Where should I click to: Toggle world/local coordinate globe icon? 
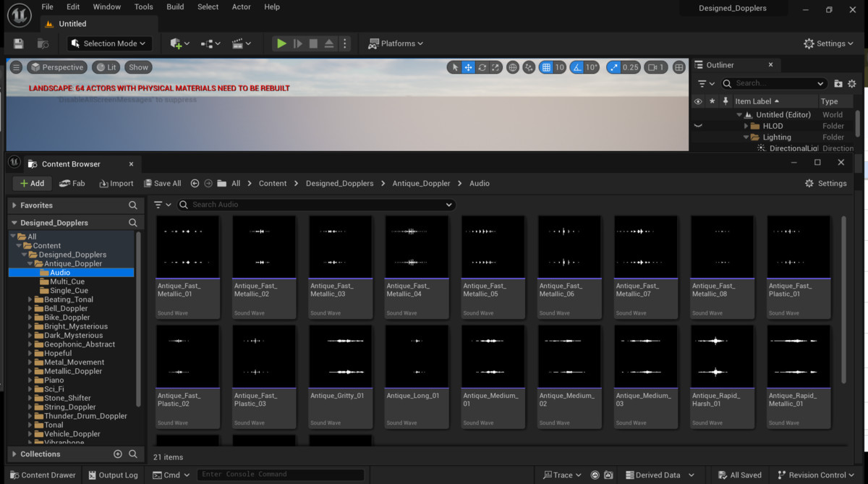pyautogui.click(x=513, y=67)
